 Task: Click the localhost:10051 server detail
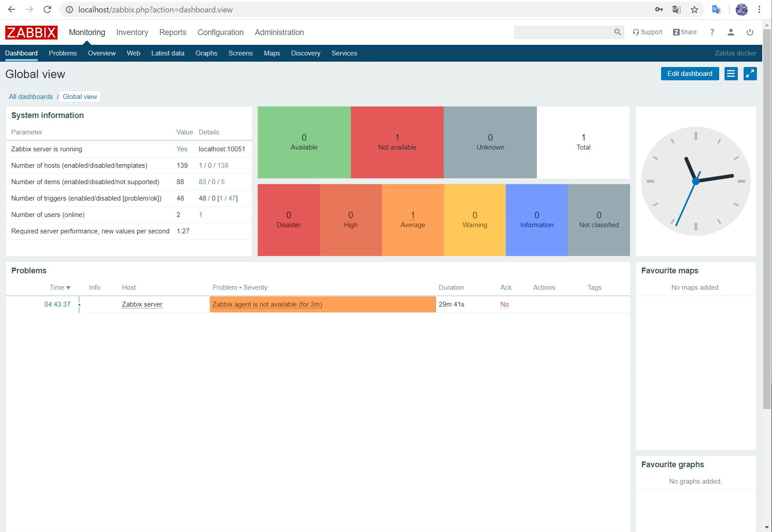[222, 149]
